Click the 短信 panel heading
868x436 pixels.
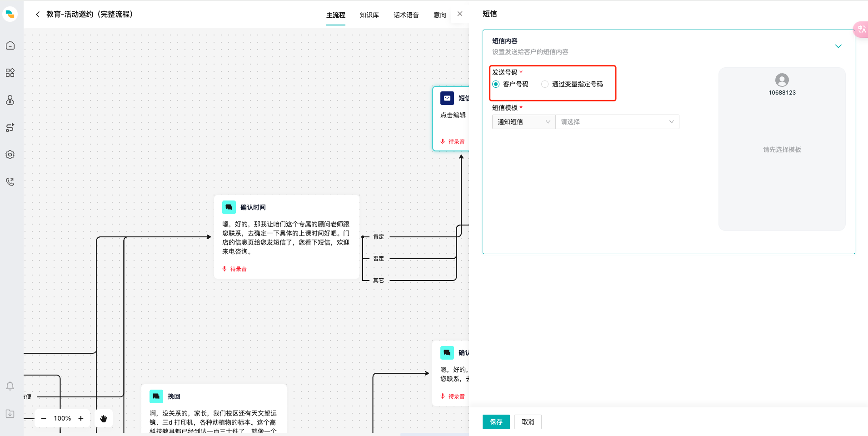tap(490, 14)
